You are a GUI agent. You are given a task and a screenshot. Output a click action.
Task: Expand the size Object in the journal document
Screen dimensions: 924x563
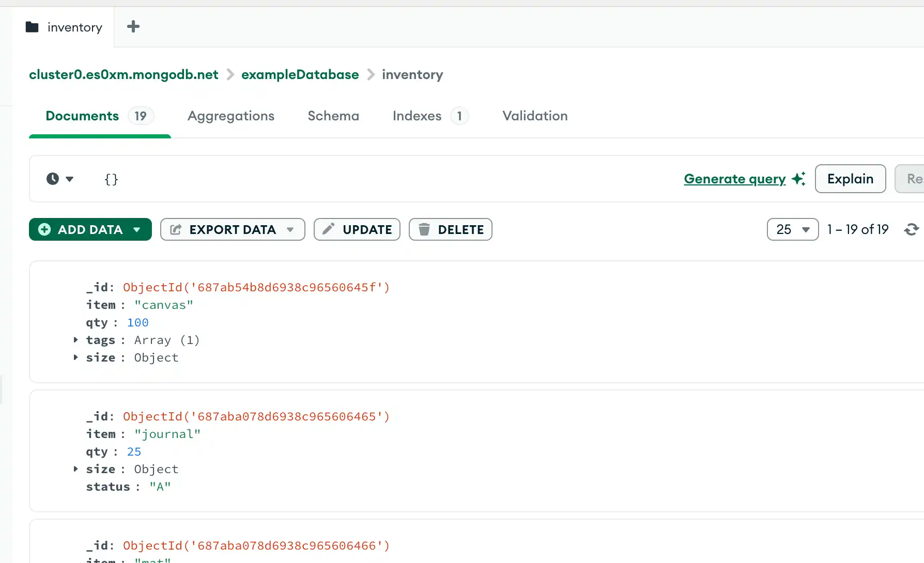75,469
